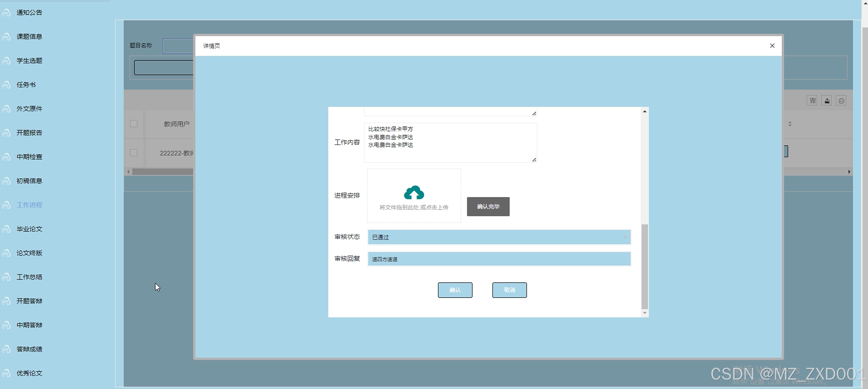Click the icon beside 通知公告
Image resolution: width=868 pixels, height=389 pixels.
click(6, 13)
